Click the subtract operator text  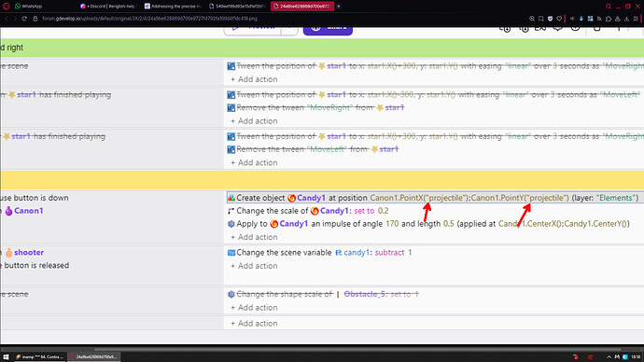(389, 253)
